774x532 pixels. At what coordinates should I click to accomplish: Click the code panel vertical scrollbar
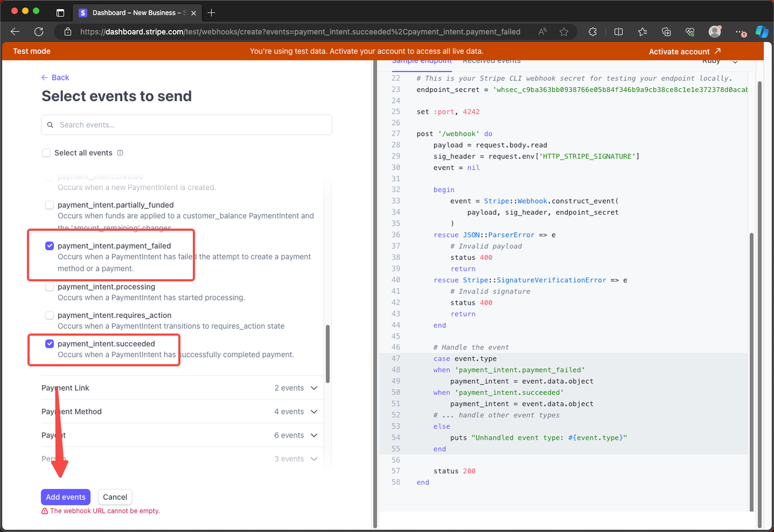pos(752,372)
